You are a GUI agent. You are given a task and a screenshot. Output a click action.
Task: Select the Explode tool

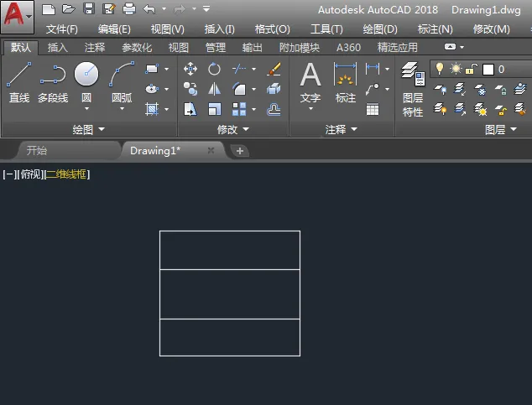pyautogui.click(x=274, y=89)
